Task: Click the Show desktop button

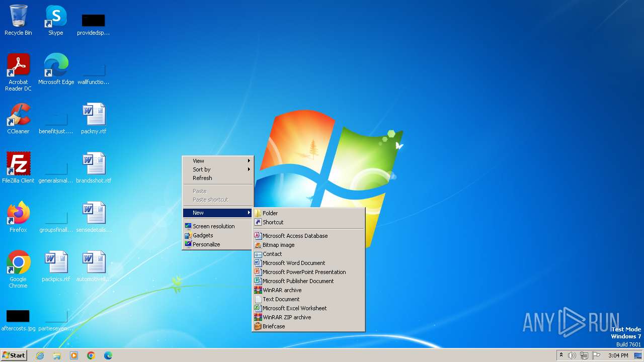Action: tap(638, 355)
